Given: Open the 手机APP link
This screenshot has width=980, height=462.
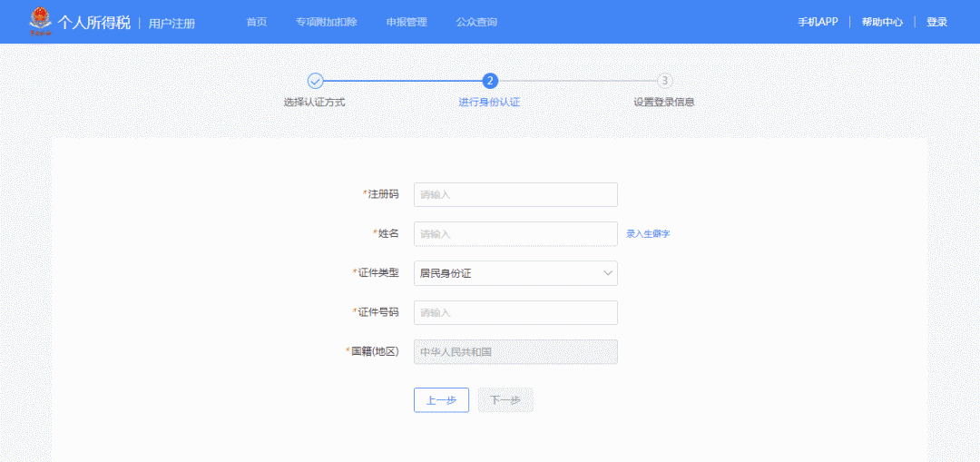Looking at the screenshot, I should point(818,22).
